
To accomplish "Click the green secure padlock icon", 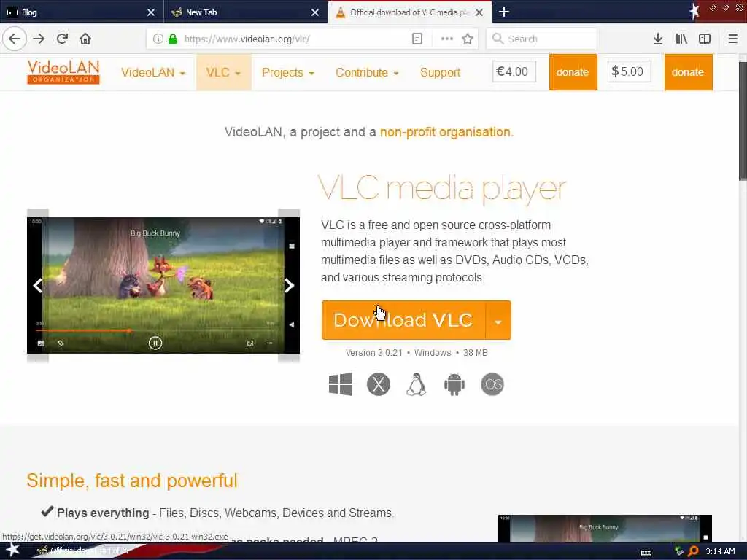I will pos(173,39).
